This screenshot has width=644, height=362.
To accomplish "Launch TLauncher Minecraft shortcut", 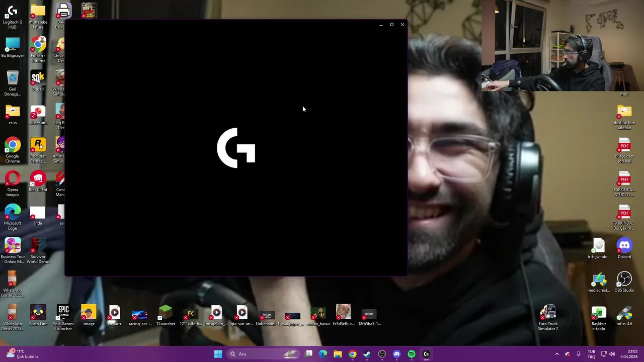I will pyautogui.click(x=166, y=315).
